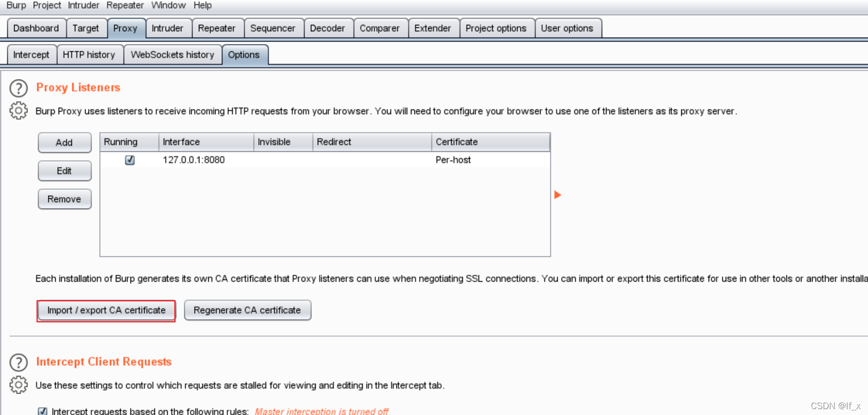This screenshot has height=415, width=868.
Task: Open the Window menu
Action: pos(169,5)
